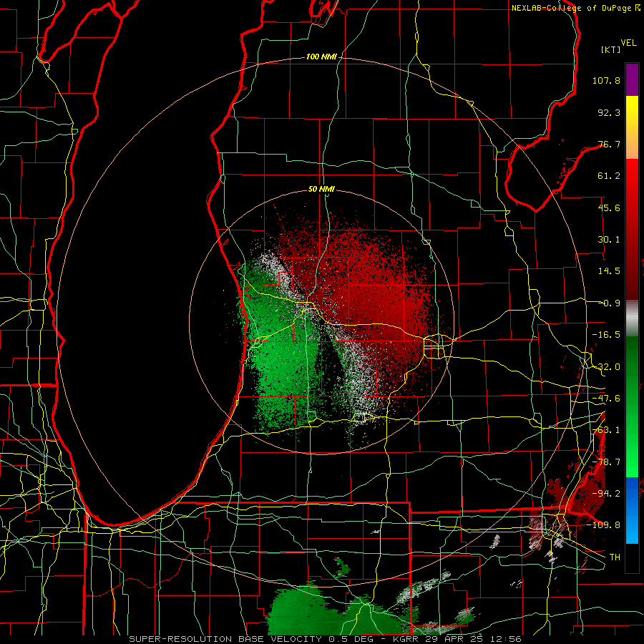
Task: Click the 61.2 legend value
Action: (x=609, y=176)
